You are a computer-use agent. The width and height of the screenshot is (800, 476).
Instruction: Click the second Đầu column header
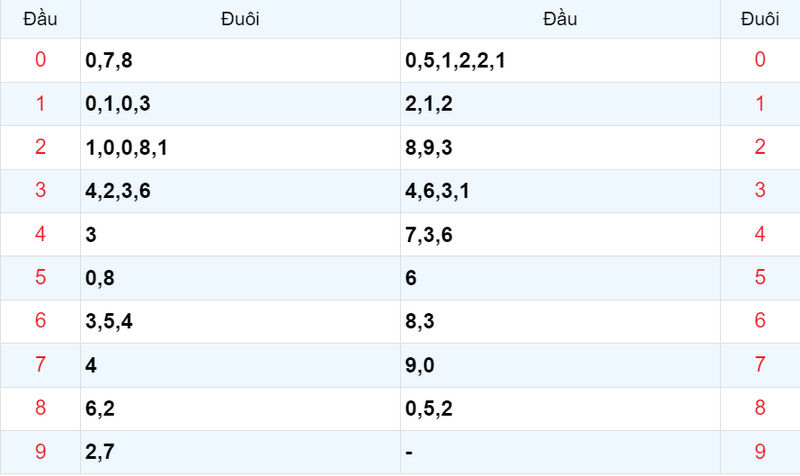(560, 19)
